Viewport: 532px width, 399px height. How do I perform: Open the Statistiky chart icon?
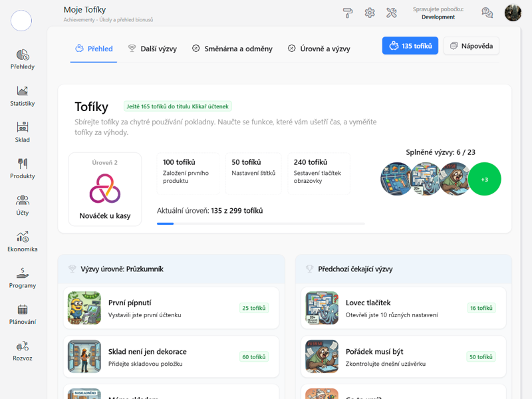[23, 91]
